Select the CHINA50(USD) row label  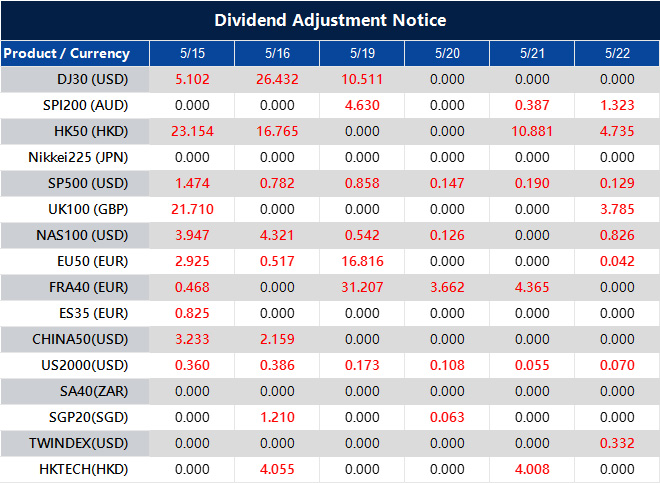click(79, 339)
